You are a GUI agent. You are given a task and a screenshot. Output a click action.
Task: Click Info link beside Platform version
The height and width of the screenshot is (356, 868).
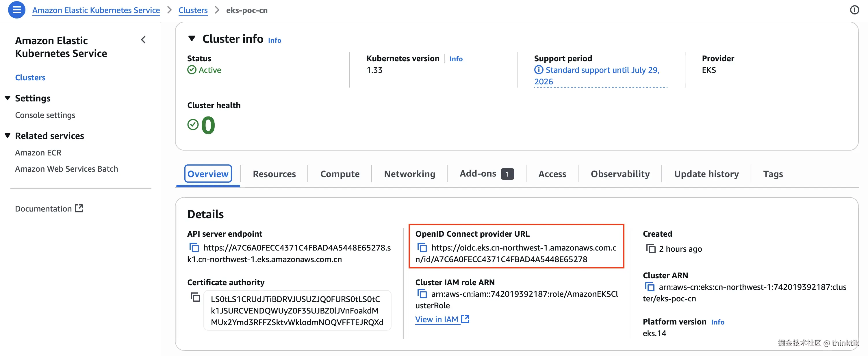717,322
